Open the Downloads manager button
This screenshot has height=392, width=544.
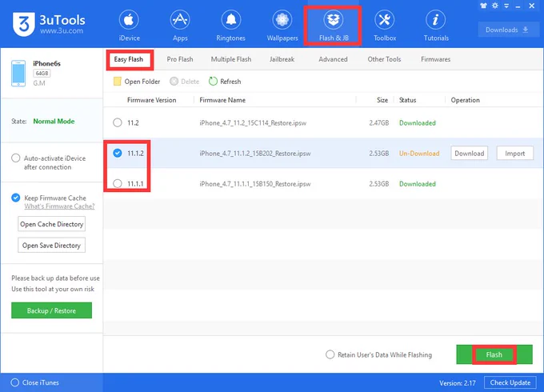pyautogui.click(x=507, y=30)
